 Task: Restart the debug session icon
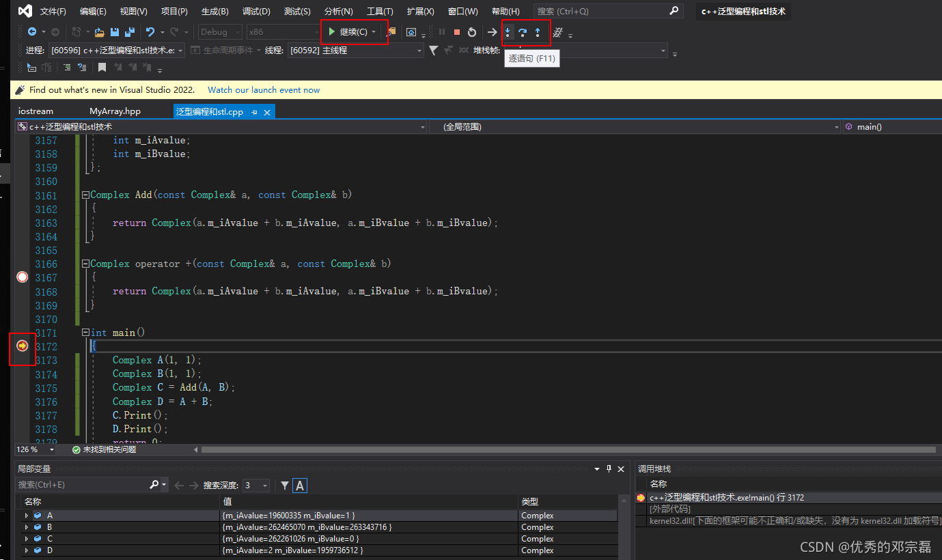point(471,32)
